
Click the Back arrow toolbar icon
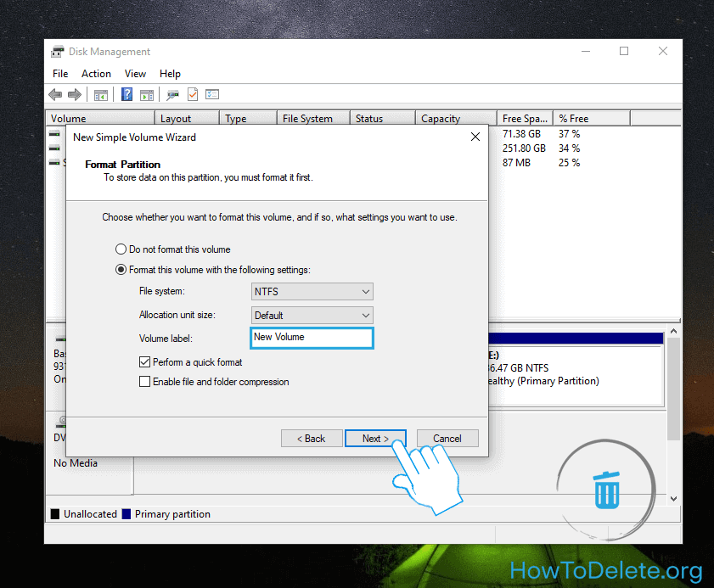[x=55, y=94]
